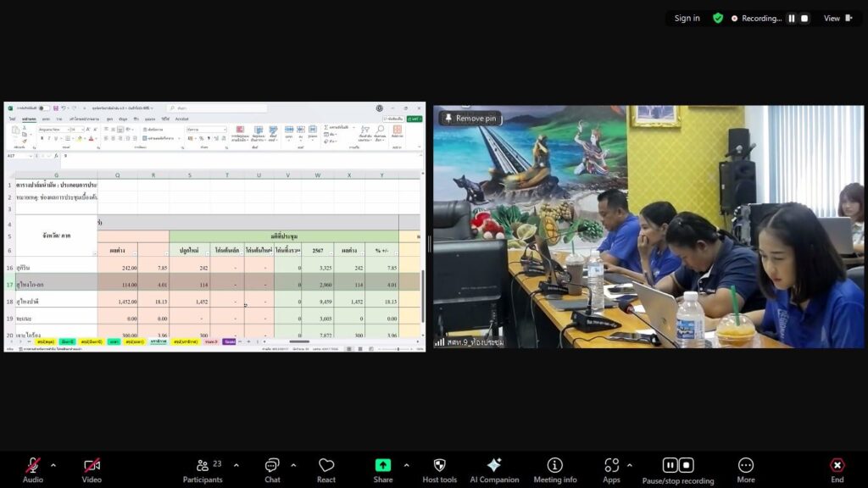868x488 pixels.
Task: Open the More options menu
Action: [x=746, y=466]
